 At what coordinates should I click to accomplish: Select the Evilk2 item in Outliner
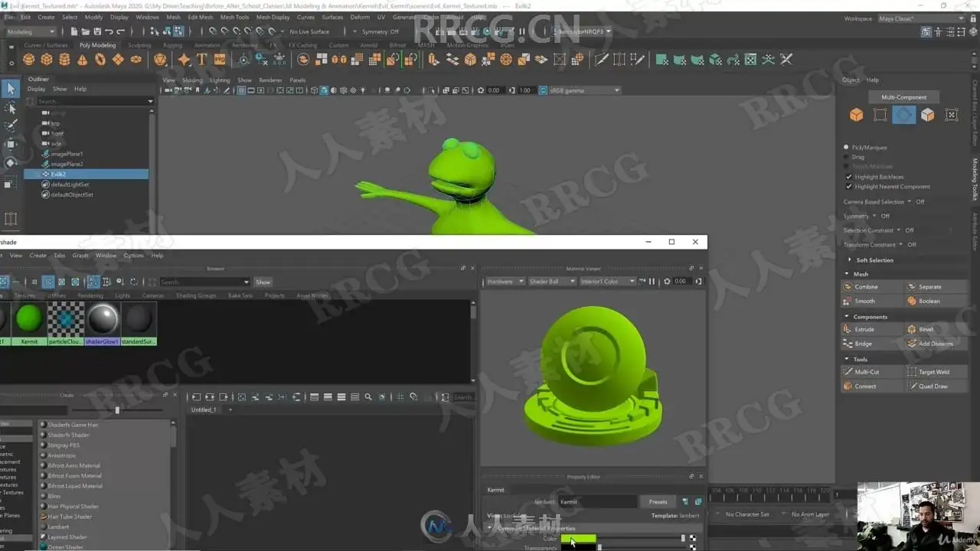[x=87, y=174]
